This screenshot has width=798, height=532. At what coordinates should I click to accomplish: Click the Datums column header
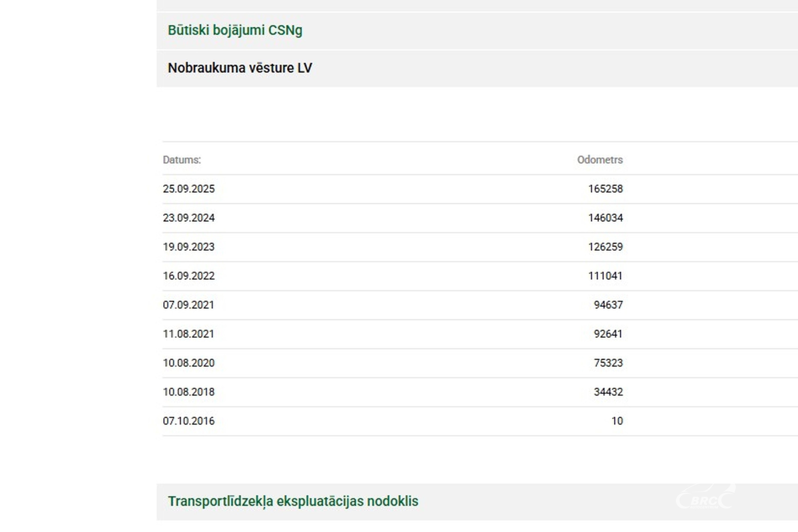tap(182, 160)
